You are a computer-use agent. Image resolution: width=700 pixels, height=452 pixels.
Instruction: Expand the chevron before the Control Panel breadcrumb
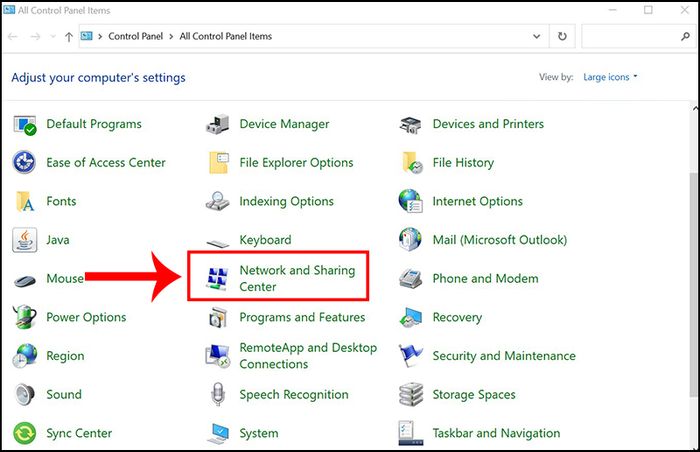click(x=100, y=37)
